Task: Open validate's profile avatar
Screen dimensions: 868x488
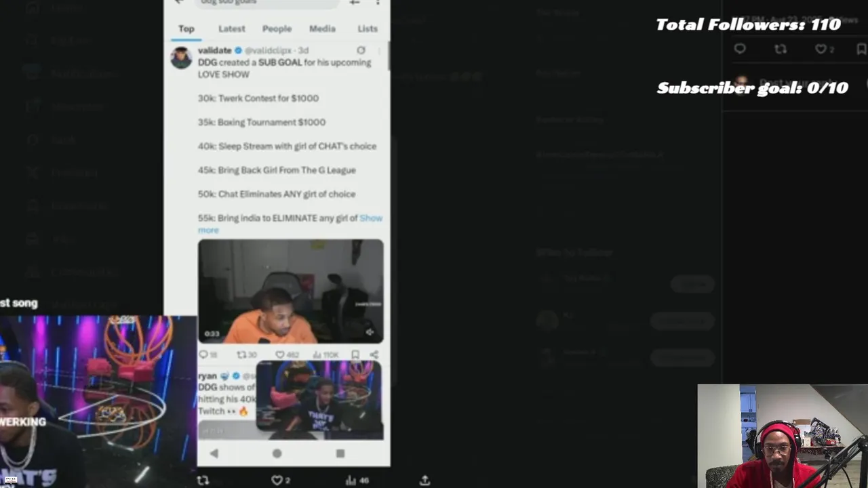Action: click(181, 58)
